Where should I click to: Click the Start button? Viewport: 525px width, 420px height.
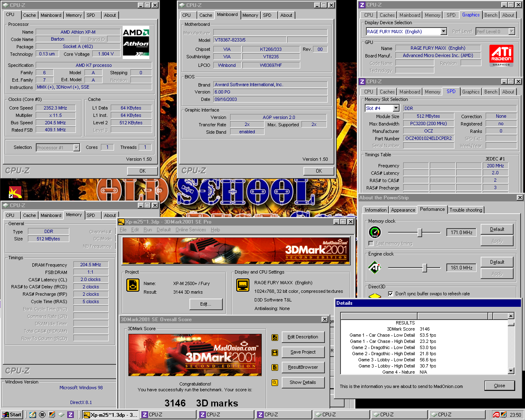click(12, 415)
